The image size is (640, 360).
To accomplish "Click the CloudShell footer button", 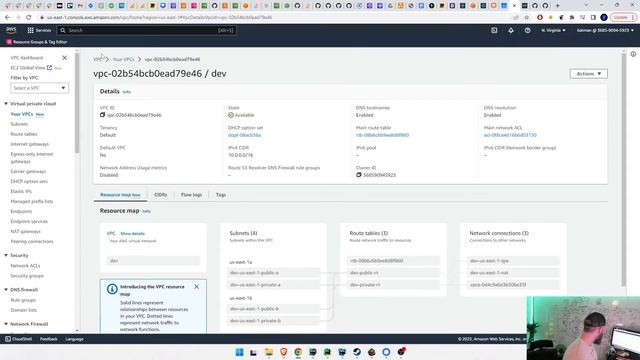I will click(18, 339).
